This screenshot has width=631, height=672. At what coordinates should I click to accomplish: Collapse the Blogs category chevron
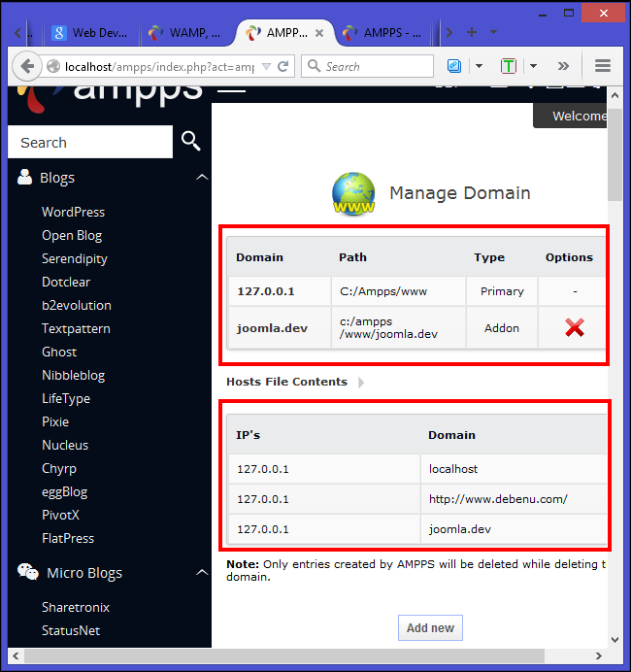point(202,177)
